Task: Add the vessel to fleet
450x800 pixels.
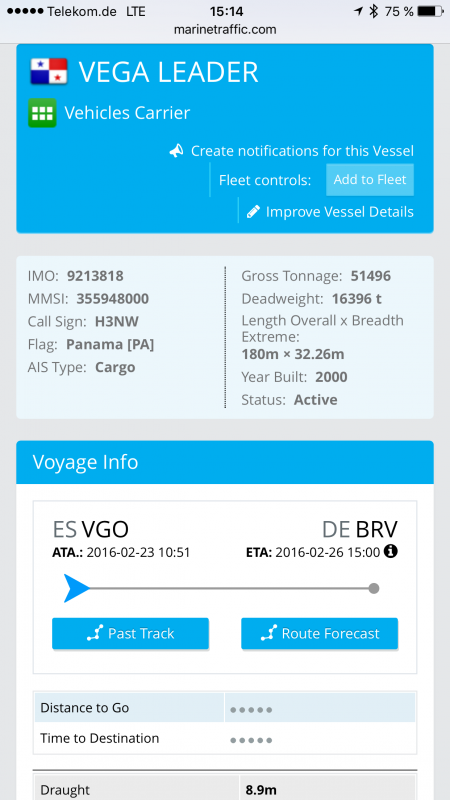Action: 370,180
